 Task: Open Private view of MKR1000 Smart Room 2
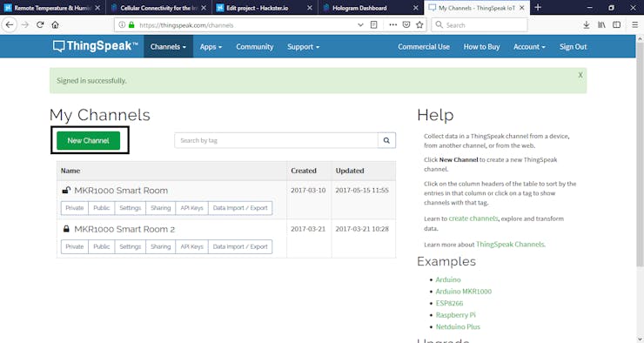point(74,246)
